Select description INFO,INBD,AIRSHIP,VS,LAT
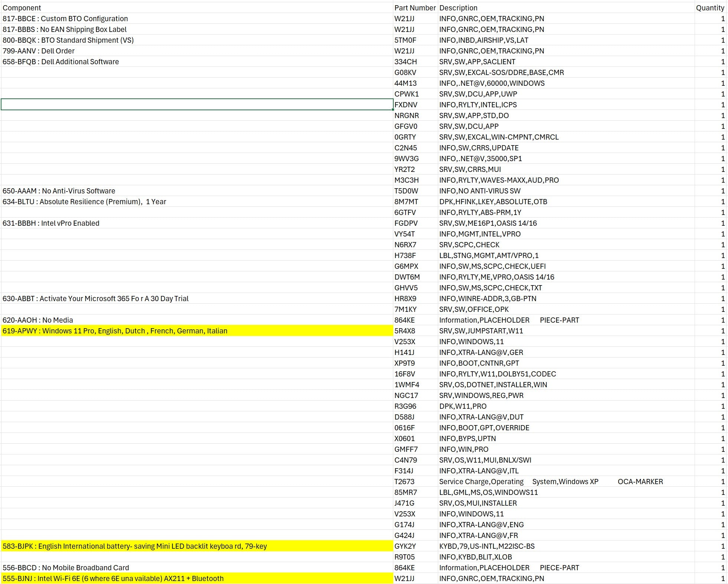 (566, 40)
